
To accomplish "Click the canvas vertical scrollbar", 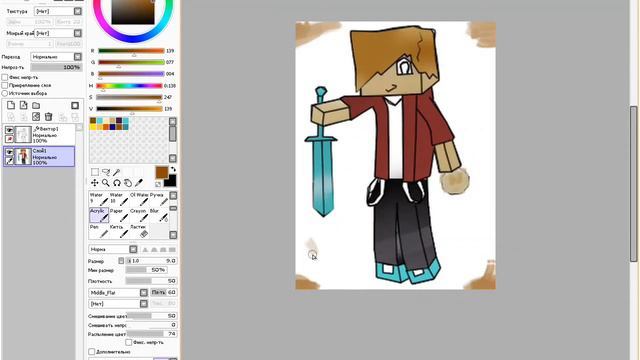I will [x=633, y=183].
